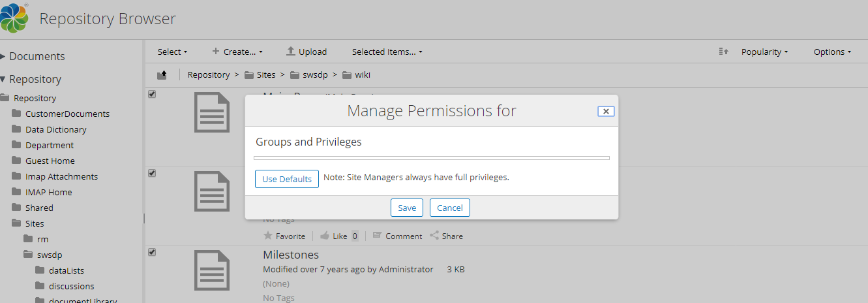Click the navigate up folder icon
868x303 pixels.
[x=162, y=75]
